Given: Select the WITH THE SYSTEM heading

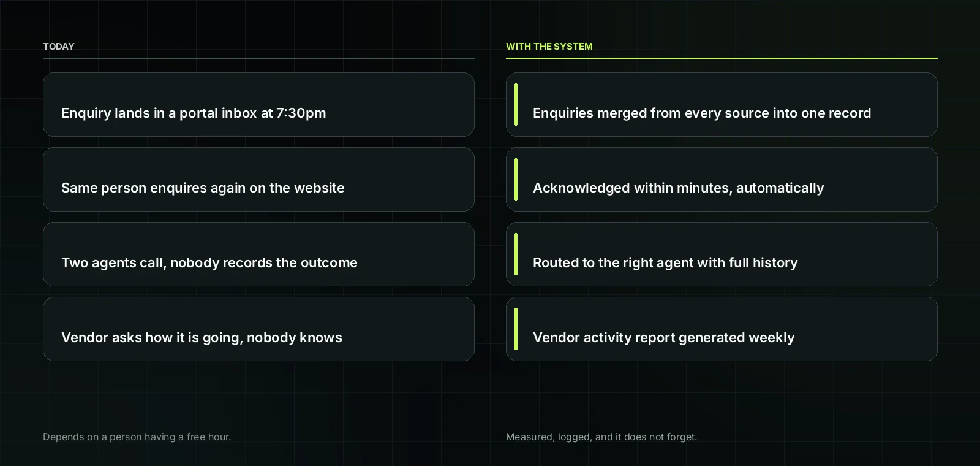Looking at the screenshot, I should (549, 47).
